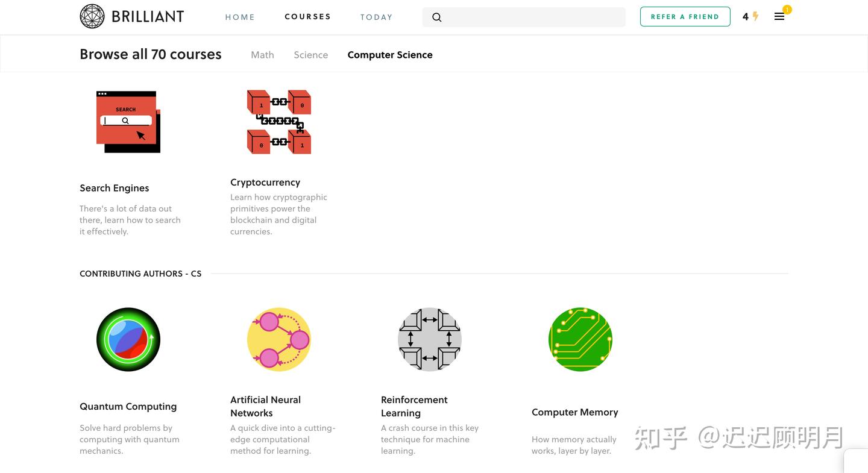The height and width of the screenshot is (473, 868).
Task: Click the Refer a Friend button
Action: pyautogui.click(x=685, y=17)
